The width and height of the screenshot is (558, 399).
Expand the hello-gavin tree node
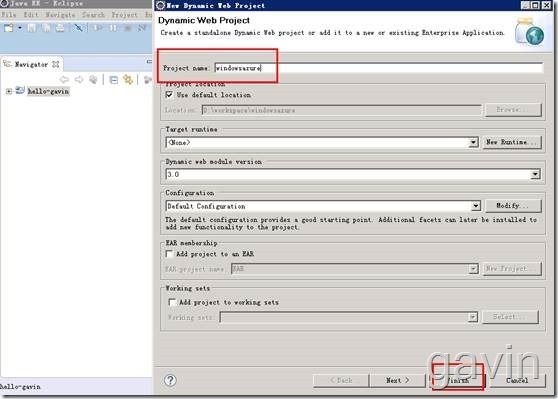[9, 91]
